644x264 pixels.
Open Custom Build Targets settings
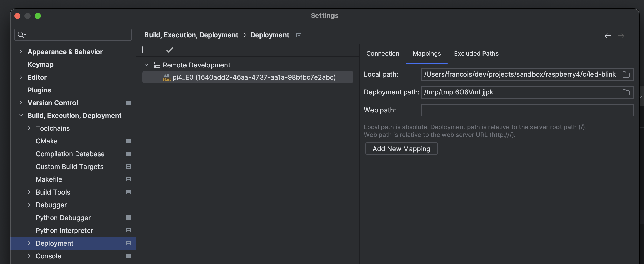click(x=69, y=166)
